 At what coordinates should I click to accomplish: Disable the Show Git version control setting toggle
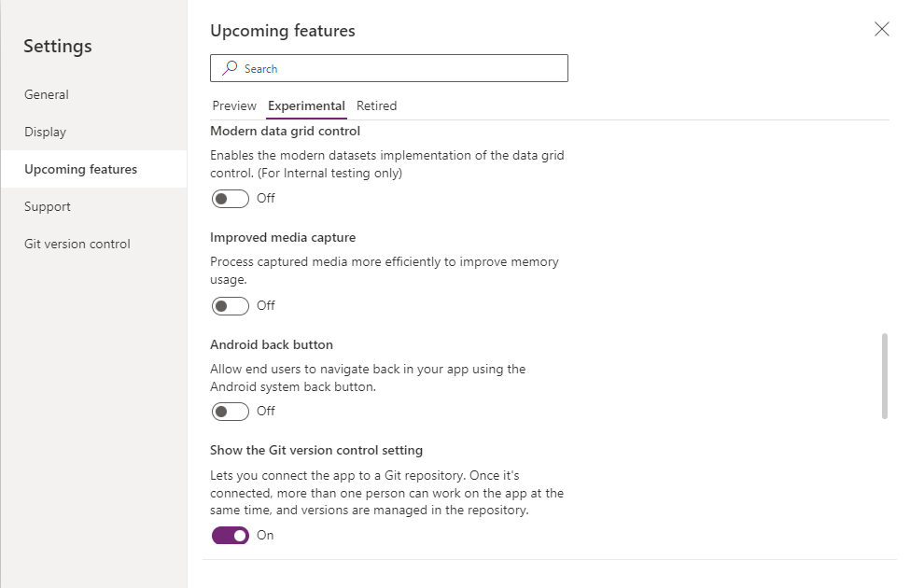coord(230,535)
